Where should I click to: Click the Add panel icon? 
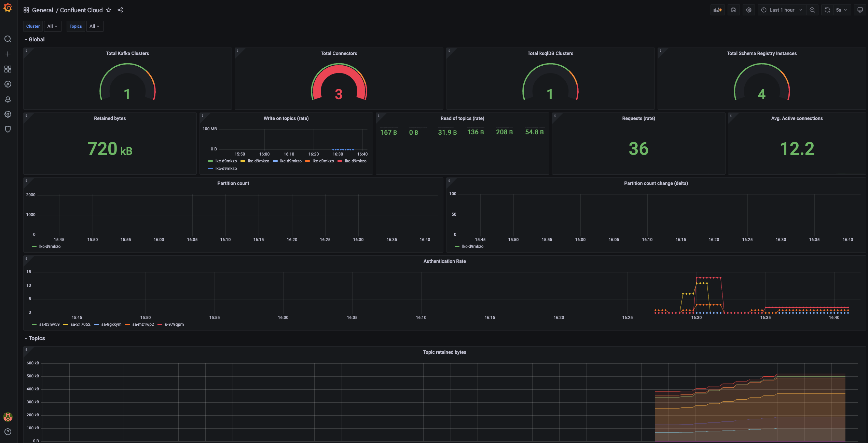point(718,10)
